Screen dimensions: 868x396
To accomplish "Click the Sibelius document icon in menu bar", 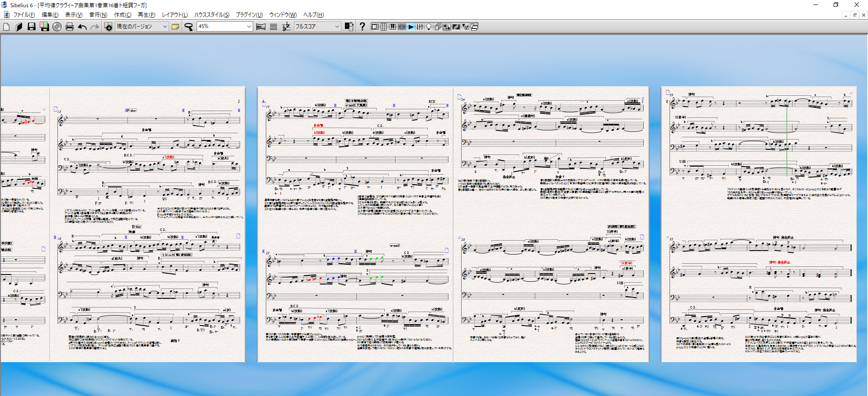I will (6, 15).
